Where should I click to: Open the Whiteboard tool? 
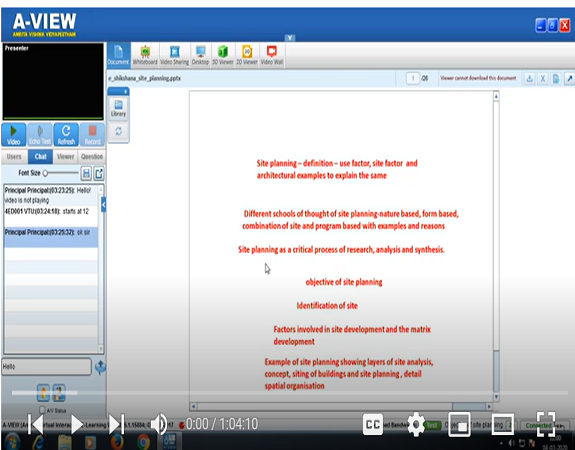click(x=145, y=55)
